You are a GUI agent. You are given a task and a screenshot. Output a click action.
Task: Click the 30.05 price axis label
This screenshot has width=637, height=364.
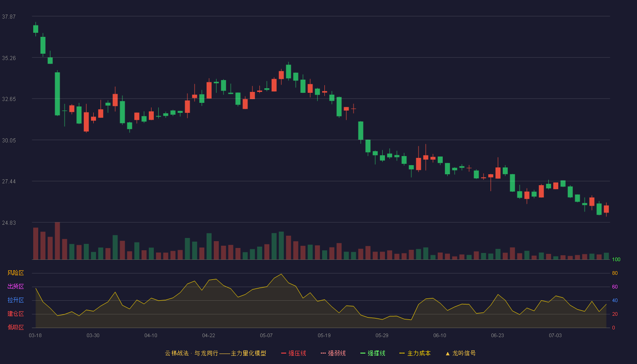[x=9, y=141]
